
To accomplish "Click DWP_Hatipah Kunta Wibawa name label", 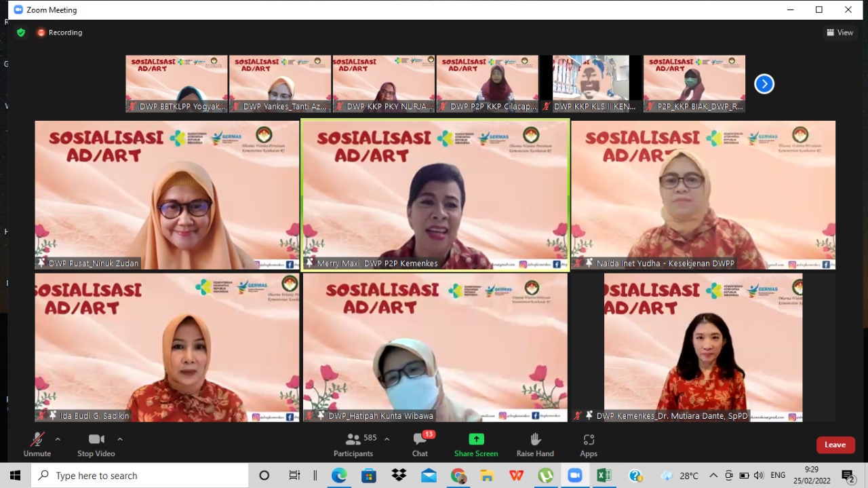I will coord(380,416).
